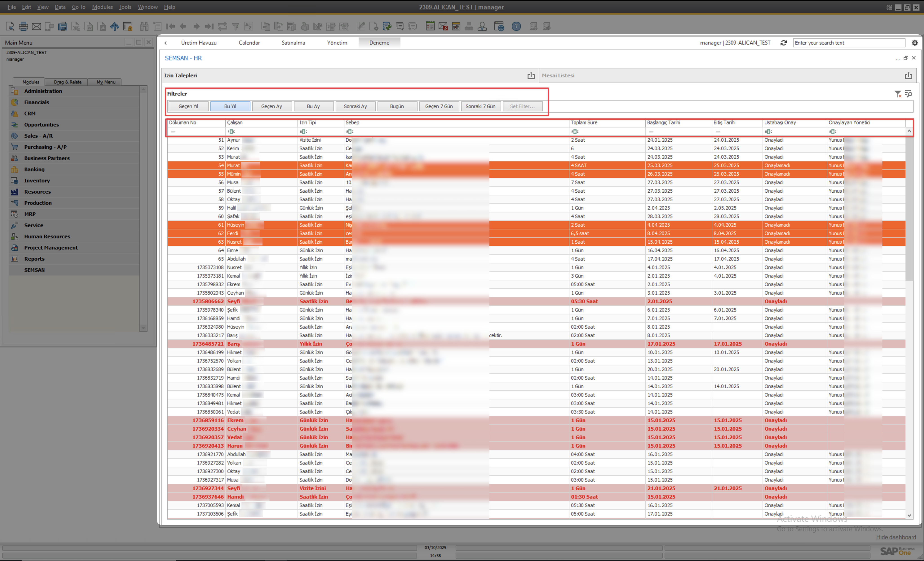924x561 pixels.
Task: Click the refresh icon beside manager label
Action: [783, 43]
